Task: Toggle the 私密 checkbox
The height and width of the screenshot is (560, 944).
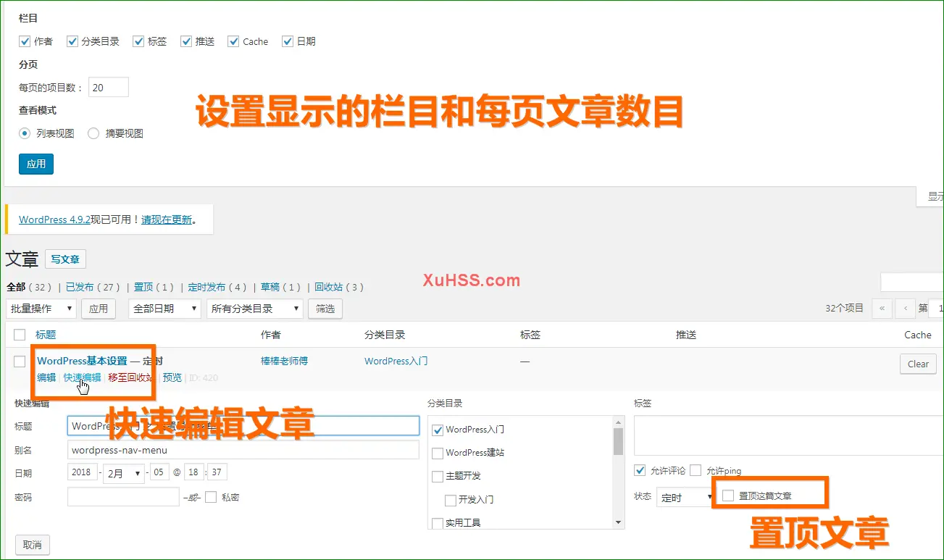Action: coord(211,497)
